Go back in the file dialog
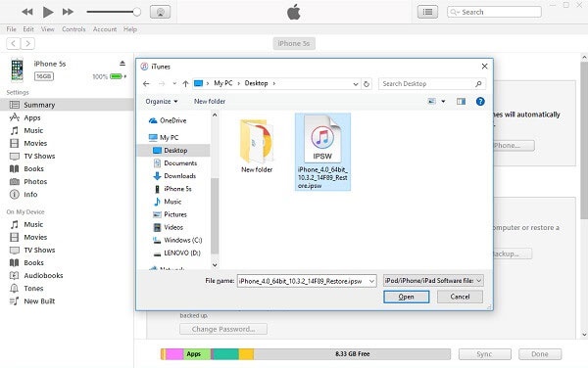The height and width of the screenshot is (368, 588). point(146,84)
